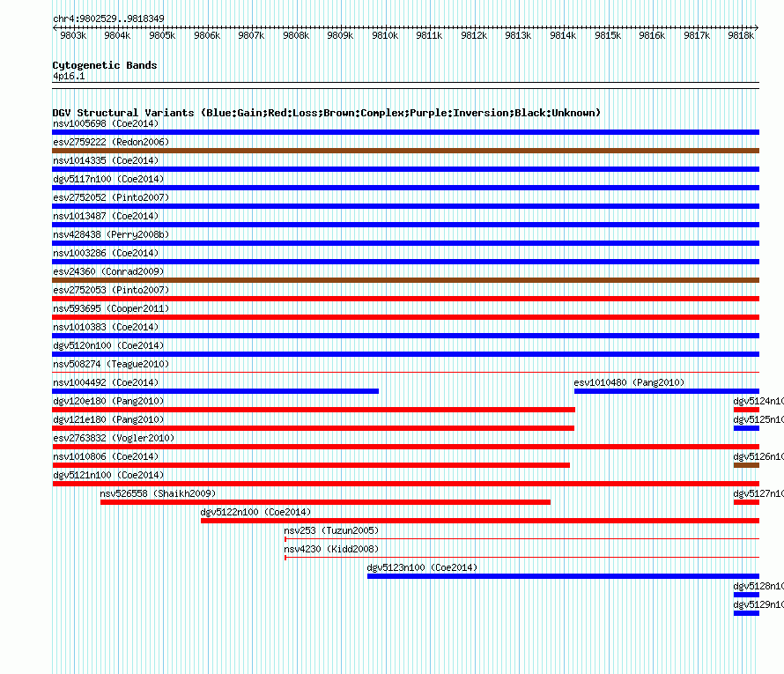Click dgv5122n100 (Coe2014) label
Viewport: 784px width, 674px height.
tap(255, 512)
